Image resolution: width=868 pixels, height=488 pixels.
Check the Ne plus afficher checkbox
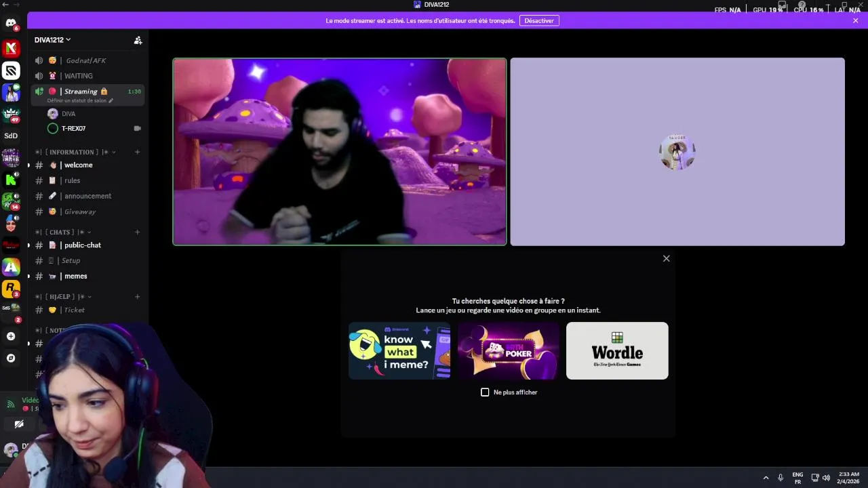point(485,392)
